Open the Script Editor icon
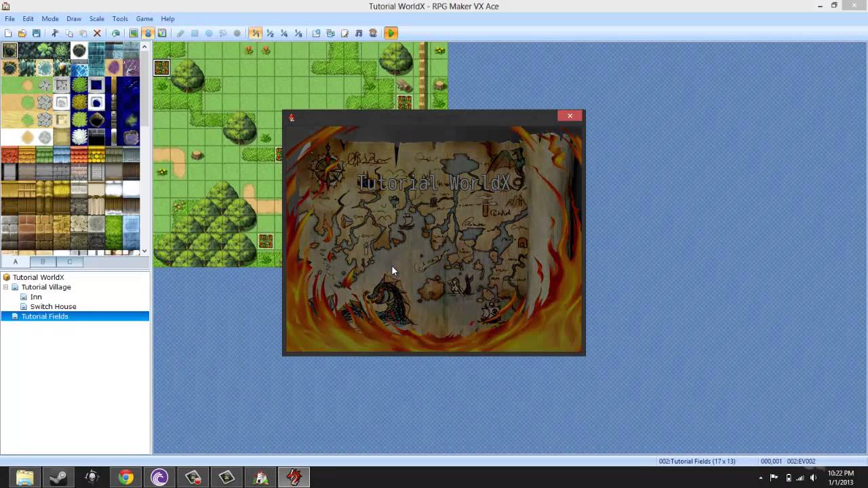This screenshot has width=868, height=488. 344,33
